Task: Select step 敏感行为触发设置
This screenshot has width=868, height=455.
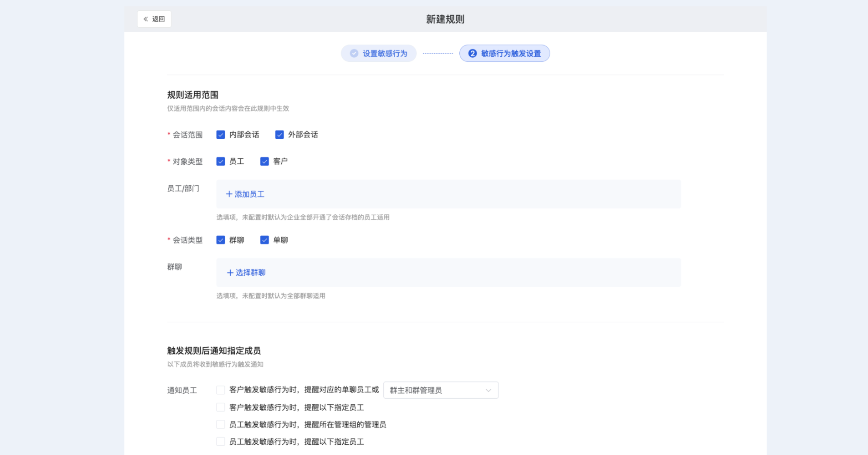Action: coord(504,53)
